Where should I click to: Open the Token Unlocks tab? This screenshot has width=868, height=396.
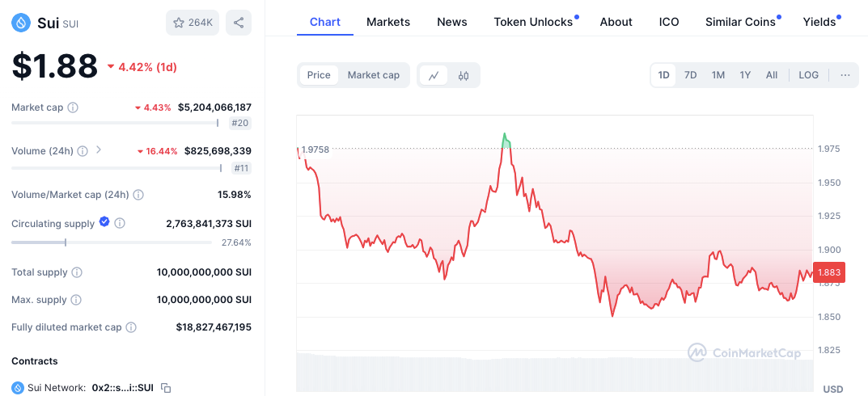(536, 22)
